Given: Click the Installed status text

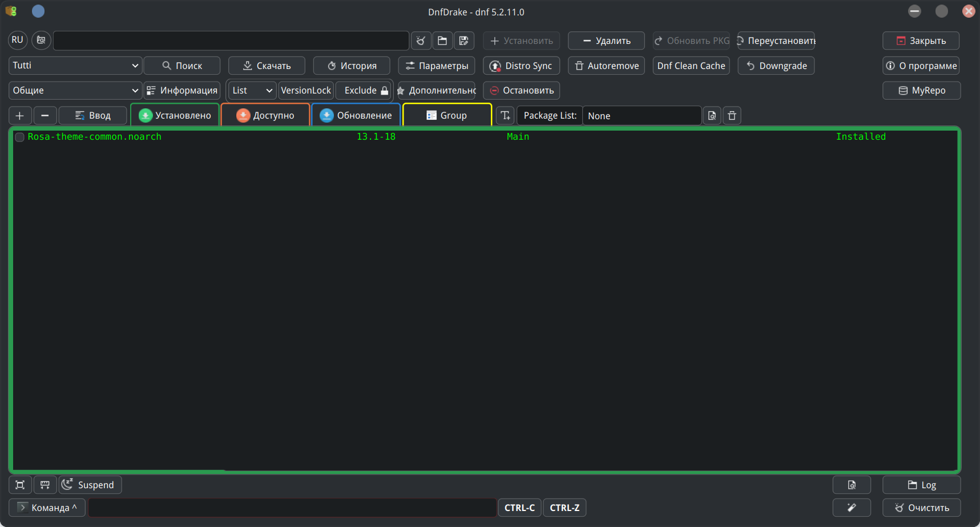Looking at the screenshot, I should pos(861,137).
